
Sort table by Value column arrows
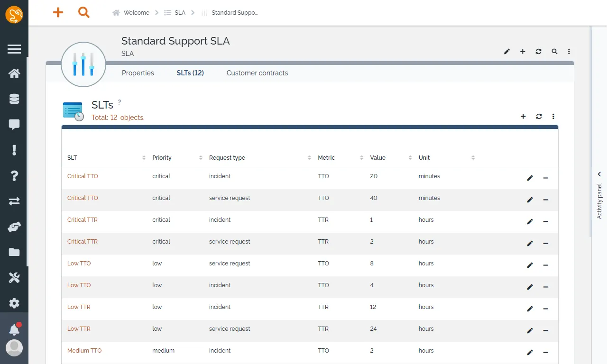pyautogui.click(x=410, y=158)
